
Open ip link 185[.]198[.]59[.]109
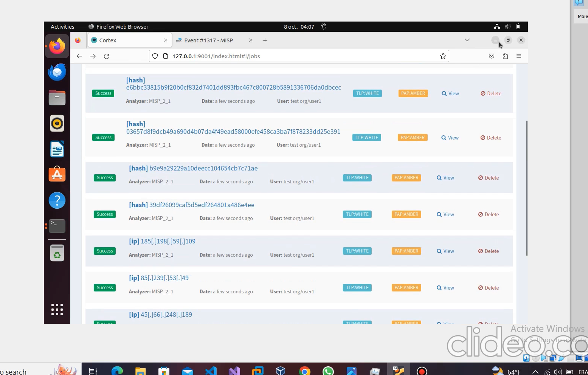pyautogui.click(x=162, y=241)
